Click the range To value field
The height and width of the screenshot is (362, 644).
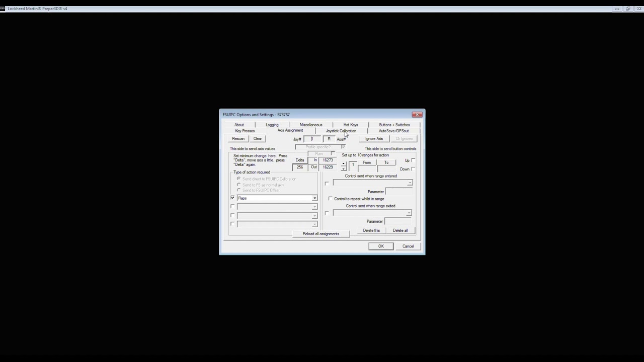point(386,169)
